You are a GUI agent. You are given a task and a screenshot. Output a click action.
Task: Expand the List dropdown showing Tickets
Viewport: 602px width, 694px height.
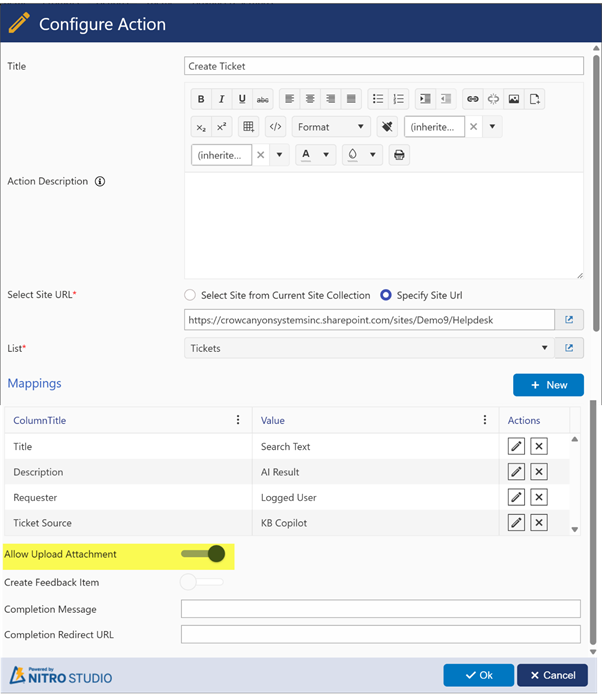tap(544, 348)
